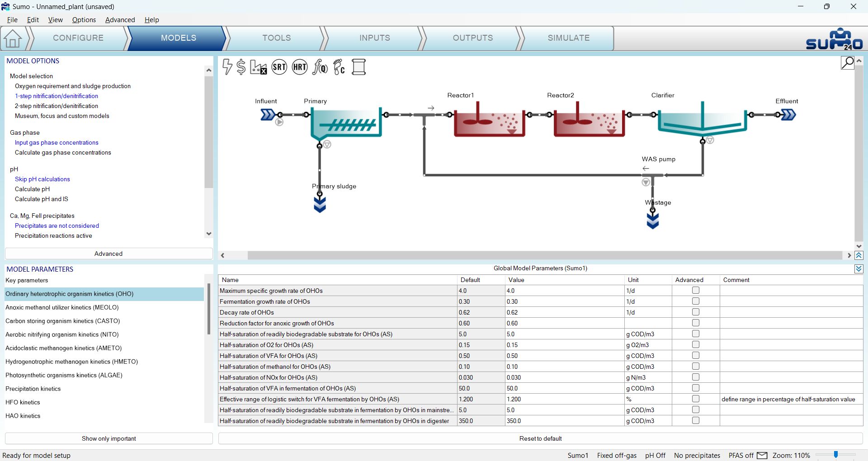Tick Advanced for Half-saturation of methanol

(696, 367)
